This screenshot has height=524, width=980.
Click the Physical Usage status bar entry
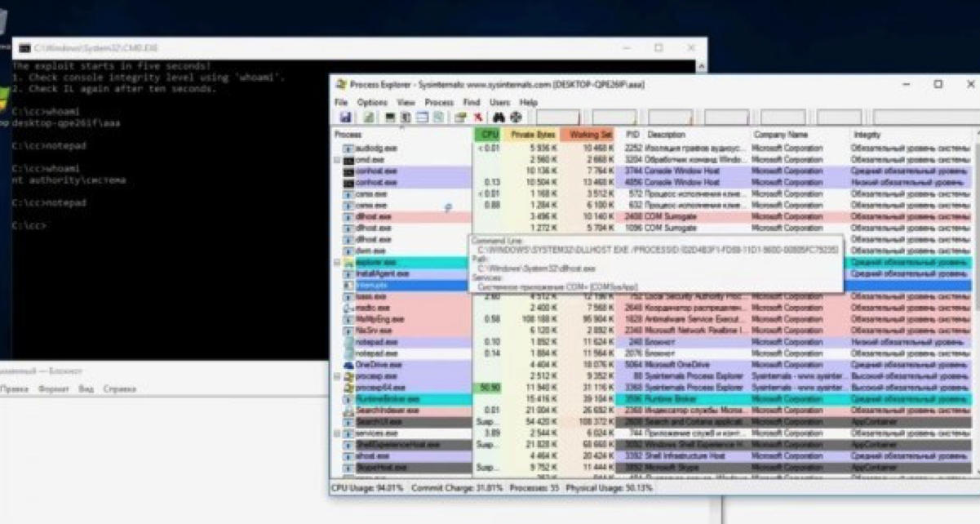point(608,487)
